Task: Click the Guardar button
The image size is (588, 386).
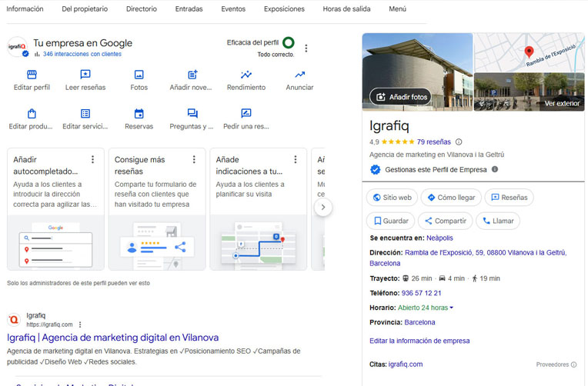Action: pyautogui.click(x=390, y=221)
